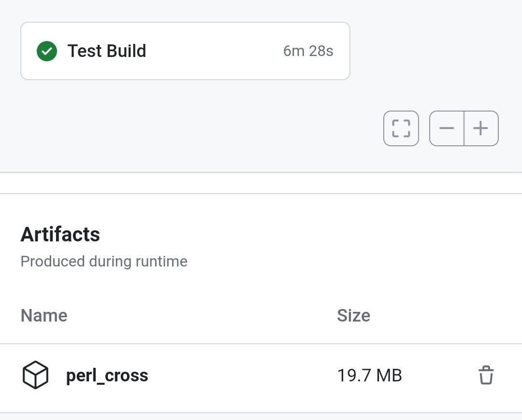
Task: Zoom out the workflow graph
Action: [447, 128]
